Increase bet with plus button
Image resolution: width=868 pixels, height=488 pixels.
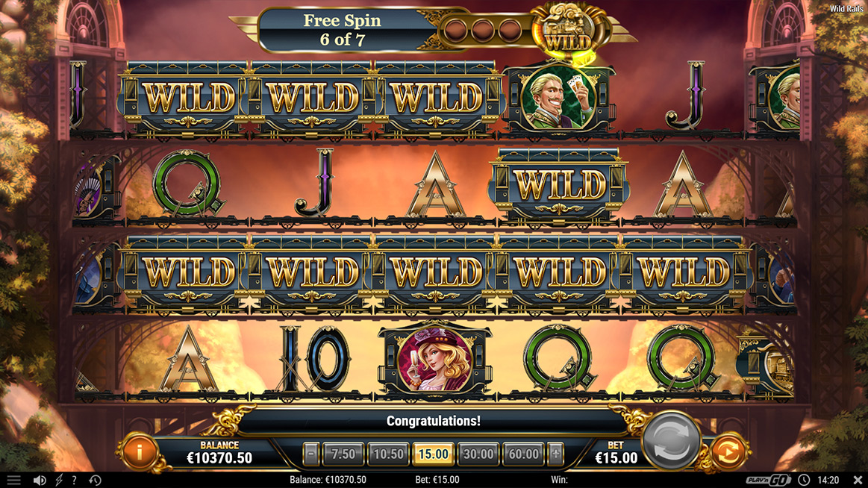556,454
